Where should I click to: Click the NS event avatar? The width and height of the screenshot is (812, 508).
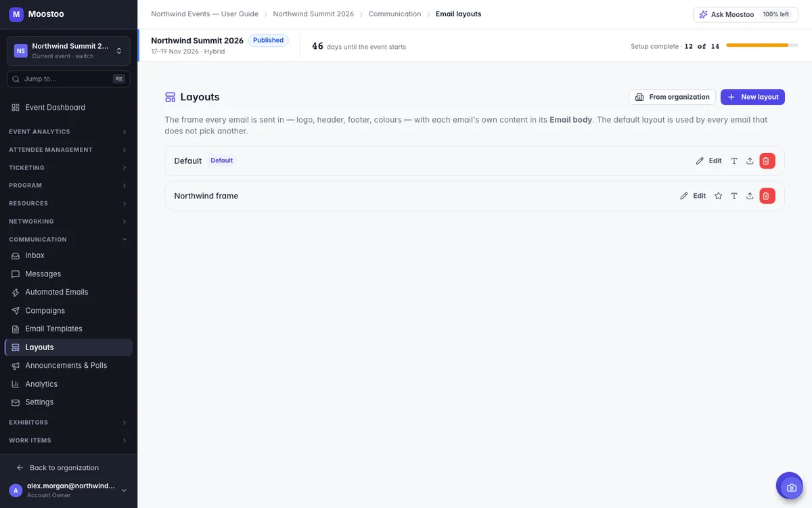tap(21, 51)
